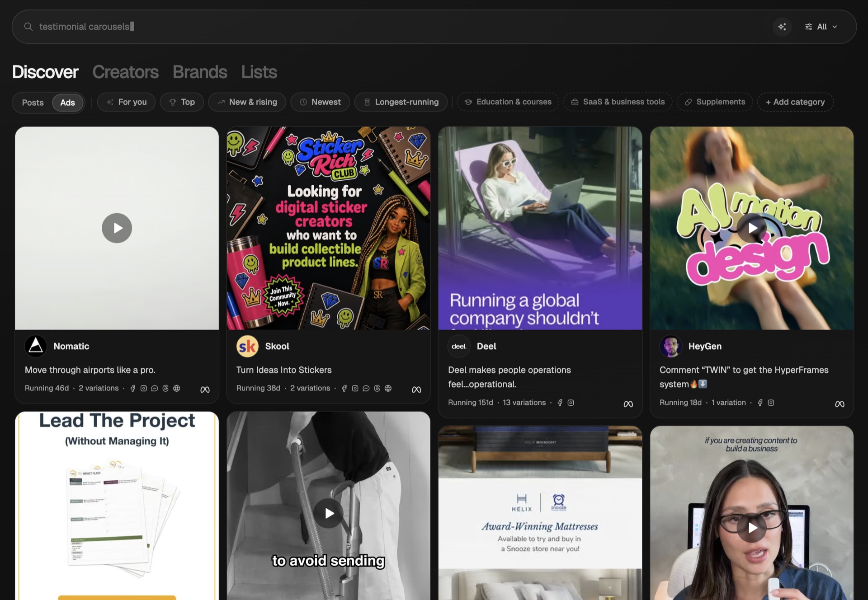This screenshot has width=868, height=600.
Task: Open the HeyGen brand name link
Action: (705, 347)
